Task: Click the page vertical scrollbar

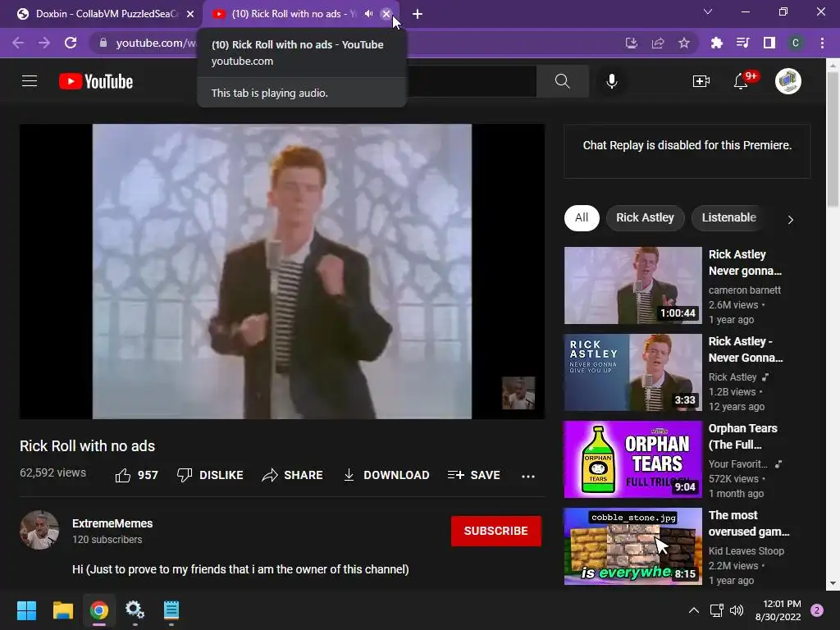Action: [x=833, y=139]
